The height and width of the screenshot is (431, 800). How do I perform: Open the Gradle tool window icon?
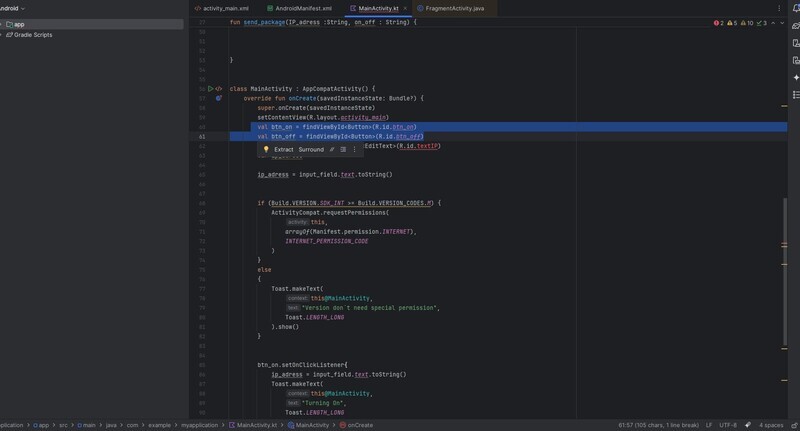pyautogui.click(x=796, y=26)
